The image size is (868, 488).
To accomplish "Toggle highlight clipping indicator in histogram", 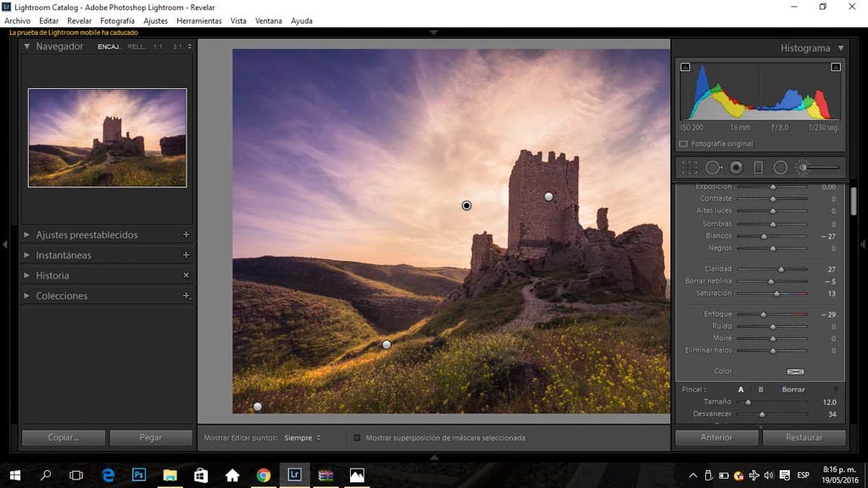I will pyautogui.click(x=836, y=67).
